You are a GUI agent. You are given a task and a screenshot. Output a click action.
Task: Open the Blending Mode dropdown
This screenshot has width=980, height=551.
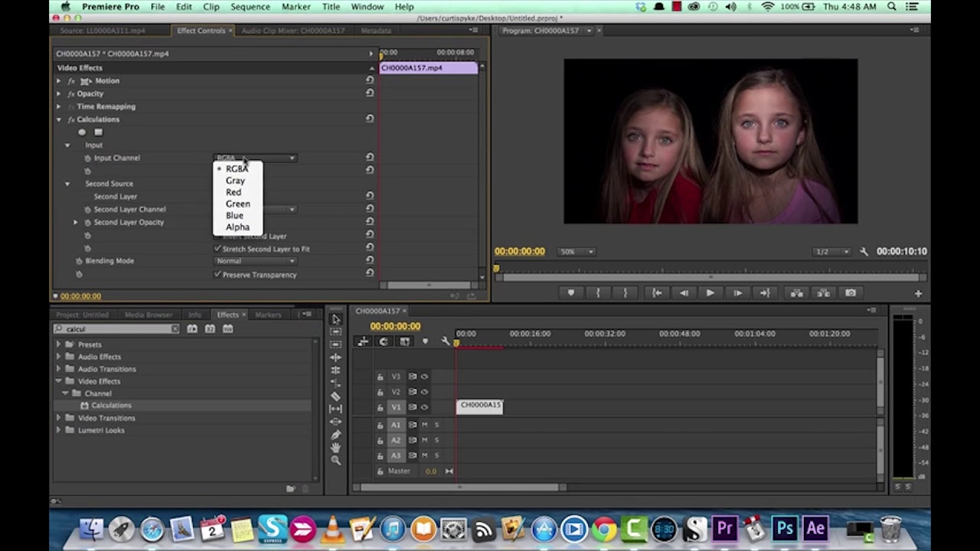pos(256,261)
